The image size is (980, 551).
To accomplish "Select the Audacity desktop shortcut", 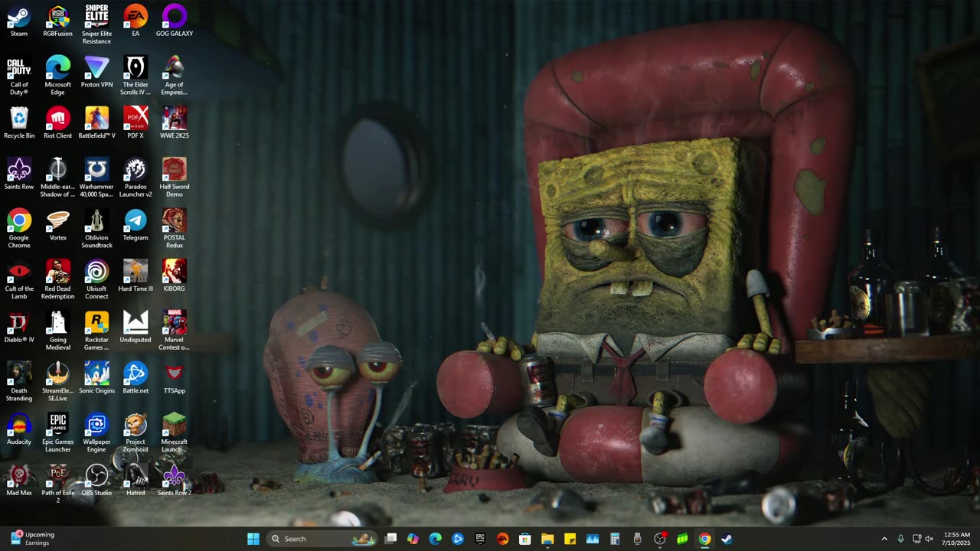I will coord(19,429).
